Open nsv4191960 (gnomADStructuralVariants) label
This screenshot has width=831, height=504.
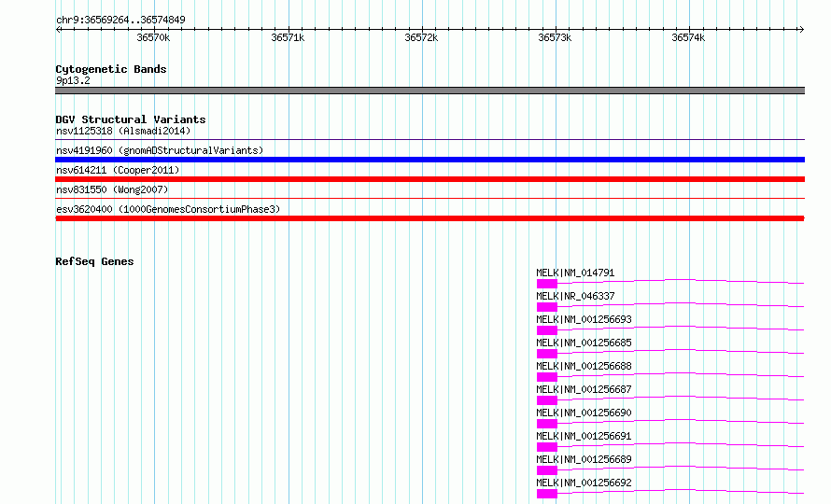click(160, 150)
